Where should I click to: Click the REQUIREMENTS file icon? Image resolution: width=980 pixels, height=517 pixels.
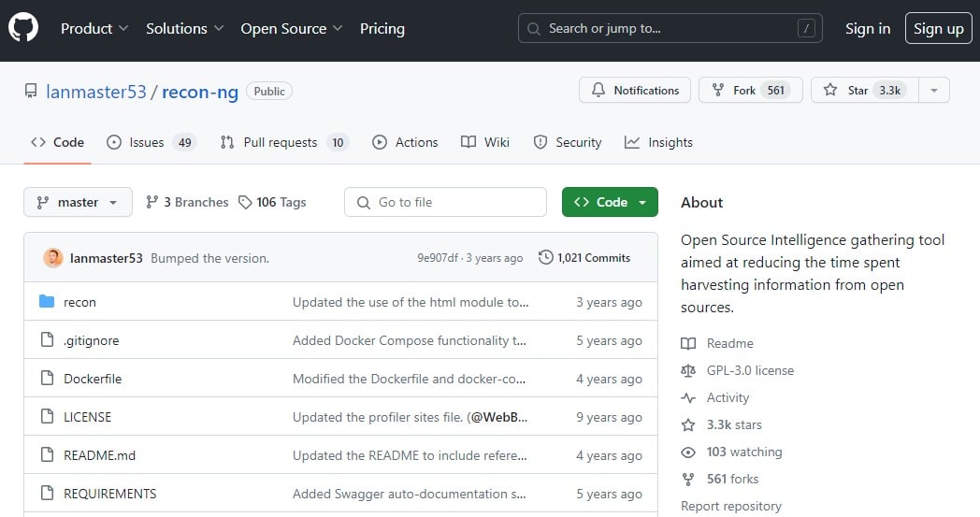click(47, 493)
